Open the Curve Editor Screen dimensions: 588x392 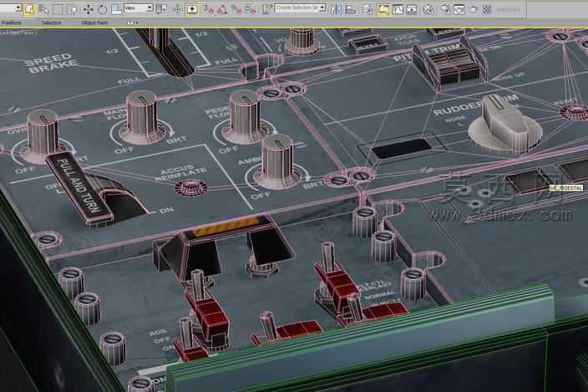[398, 9]
